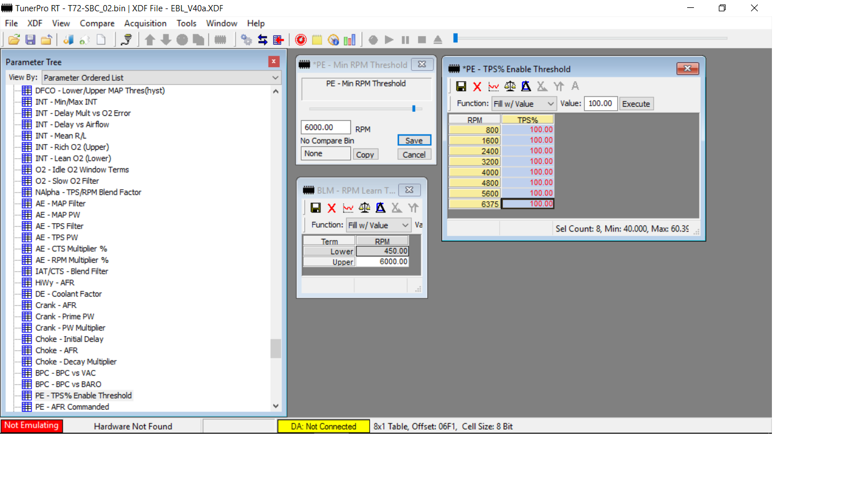Click Save in PE - Min RPM Threshold window
The height and width of the screenshot is (488, 868).
(414, 140)
